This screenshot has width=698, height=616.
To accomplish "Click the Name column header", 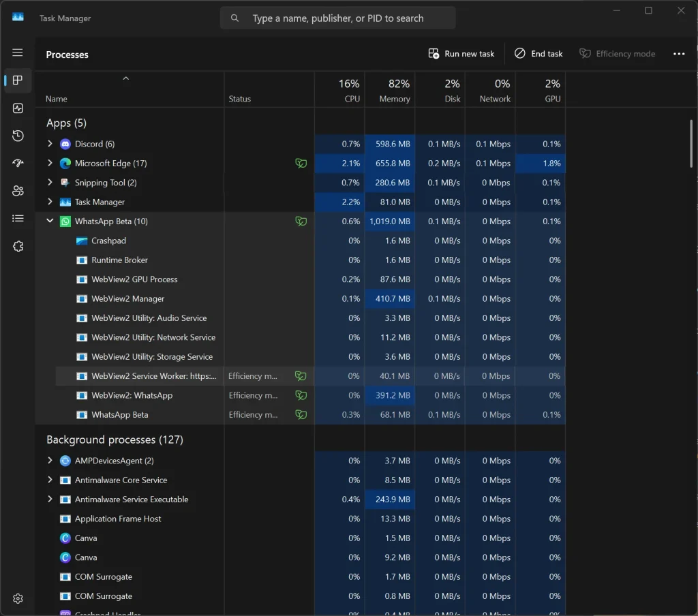I will pyautogui.click(x=130, y=90).
